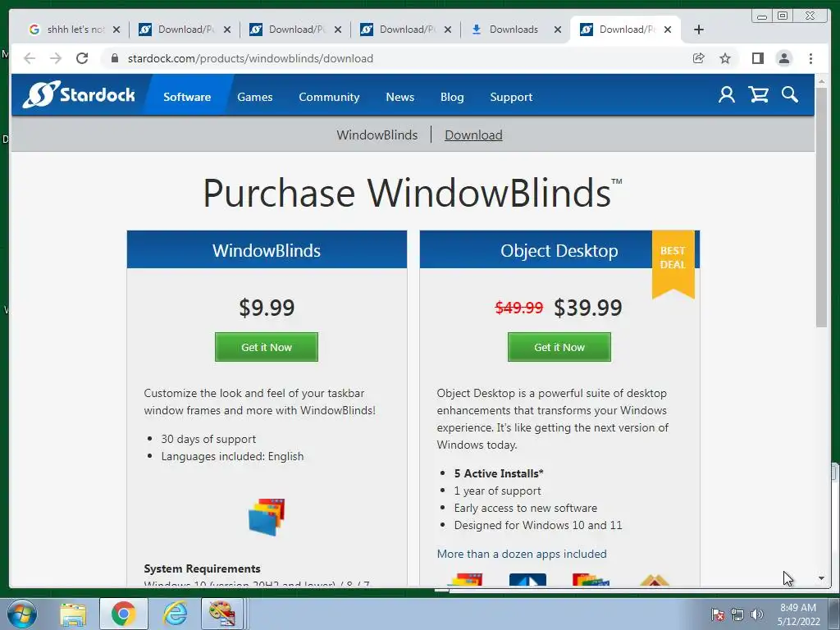Open the Community menu
Screen dimensions: 840x630
[x=329, y=97]
